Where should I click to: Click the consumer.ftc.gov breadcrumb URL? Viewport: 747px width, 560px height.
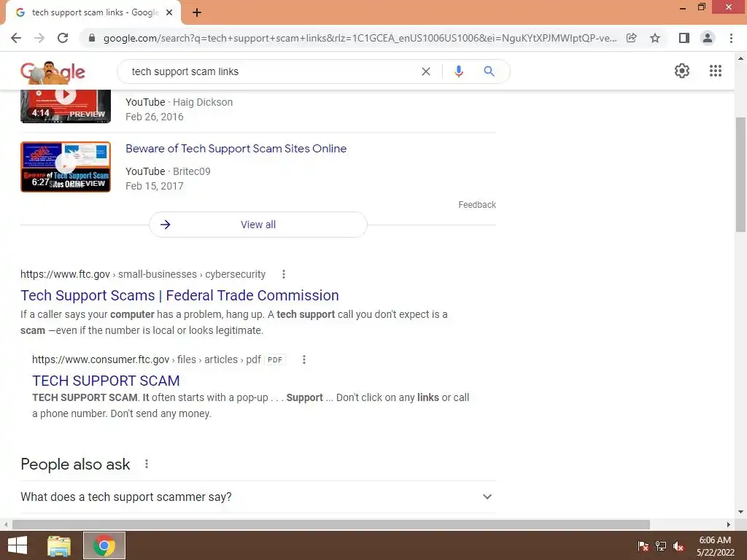click(x=146, y=359)
